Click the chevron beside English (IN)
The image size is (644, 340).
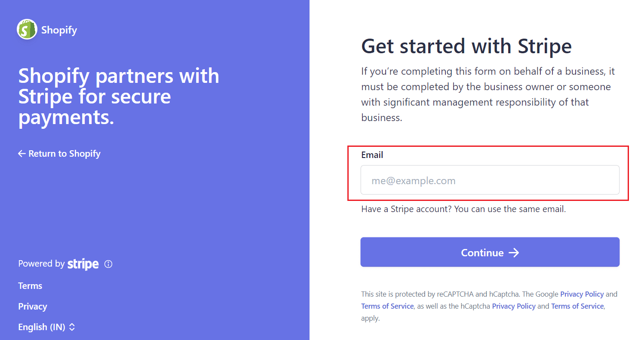(x=73, y=327)
